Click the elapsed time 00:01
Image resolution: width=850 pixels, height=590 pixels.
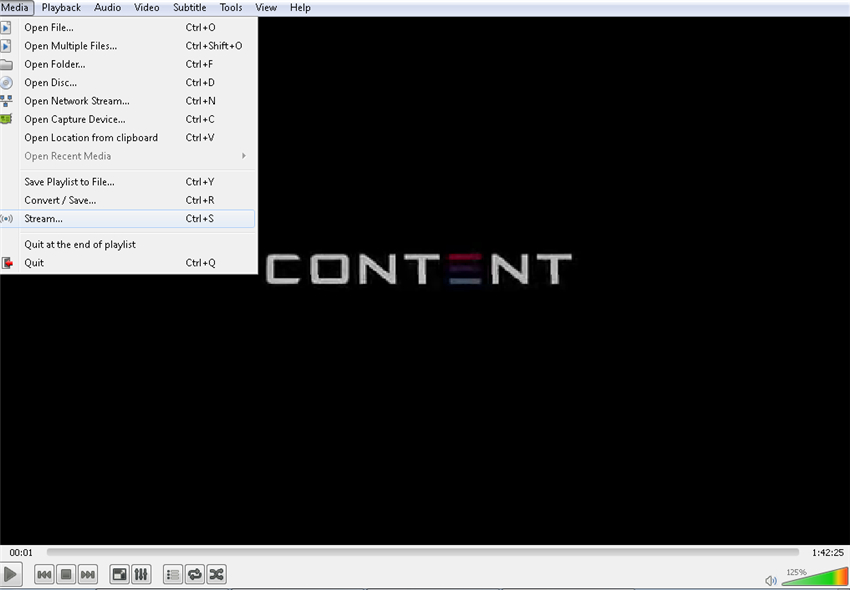pyautogui.click(x=21, y=553)
